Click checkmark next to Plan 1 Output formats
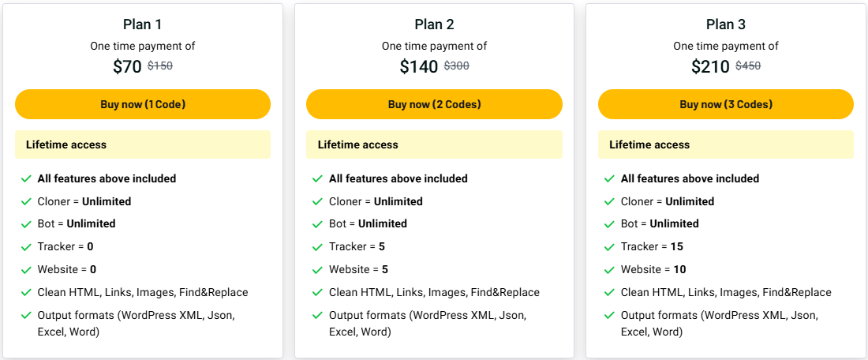The width and height of the screenshot is (868, 360). click(26, 315)
